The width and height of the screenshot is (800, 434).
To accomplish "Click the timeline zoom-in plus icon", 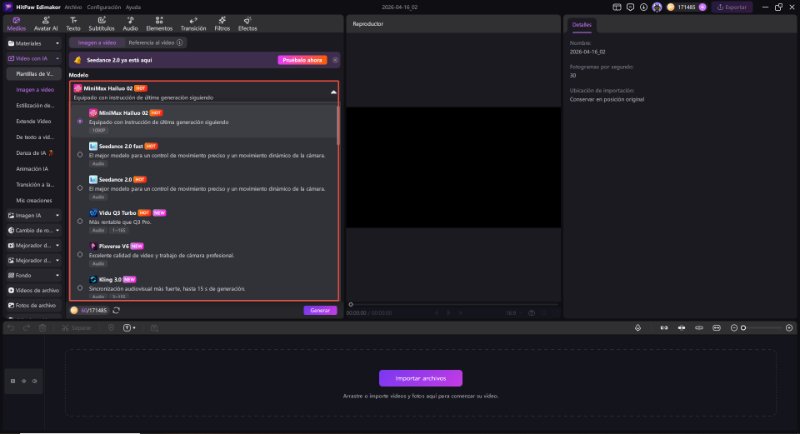I will click(x=789, y=328).
